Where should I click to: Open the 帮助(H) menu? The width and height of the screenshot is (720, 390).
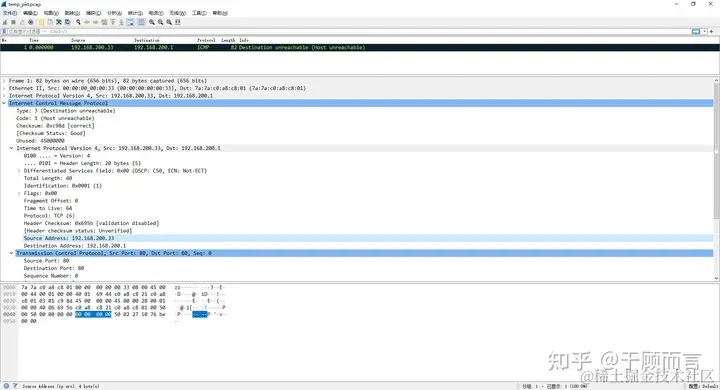[x=220, y=13]
